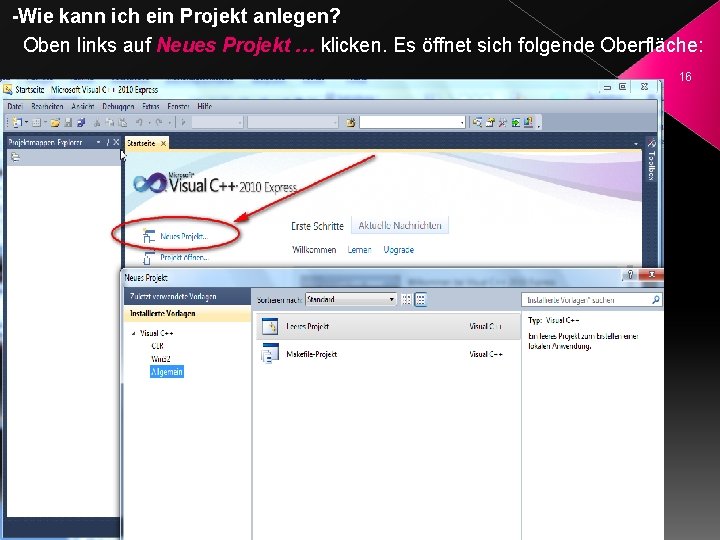Screen dimensions: 720x540
Task: Click the Leeres Projekt template icon
Action: pos(270,326)
